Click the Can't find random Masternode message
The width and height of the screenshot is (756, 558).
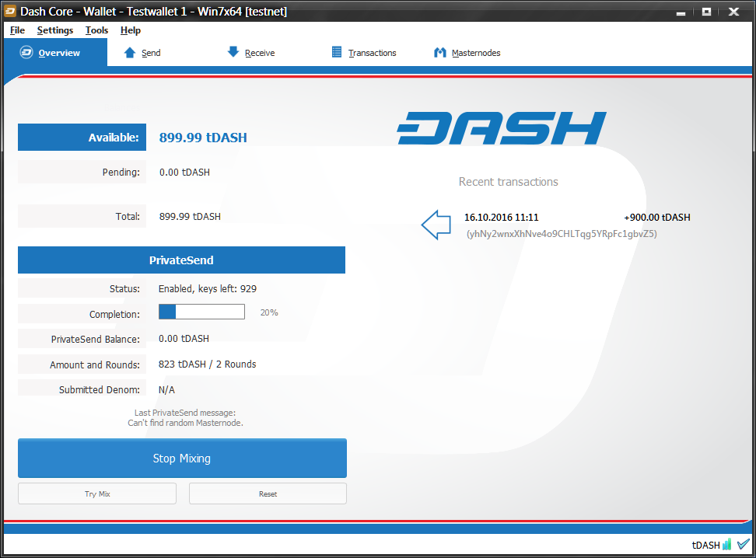[x=186, y=423]
